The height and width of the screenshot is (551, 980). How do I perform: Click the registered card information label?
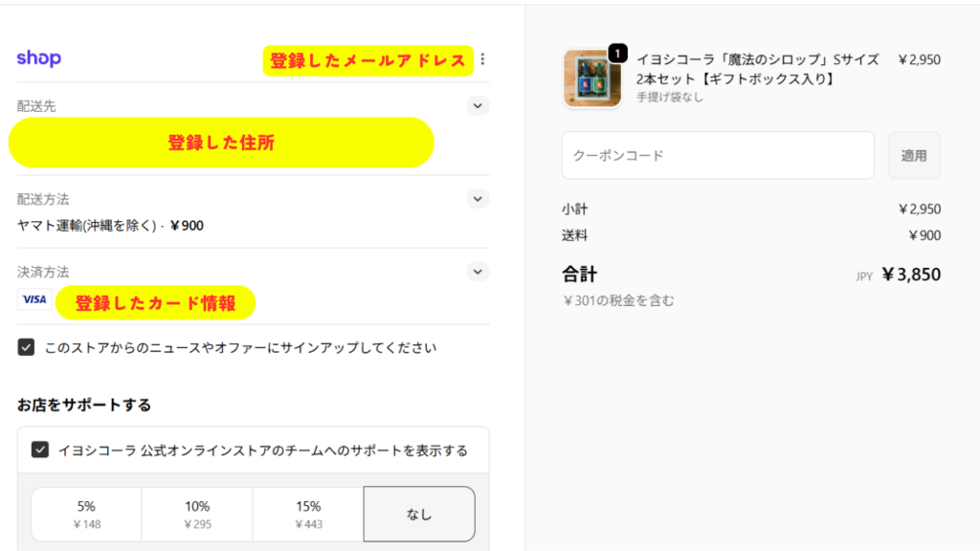point(155,303)
